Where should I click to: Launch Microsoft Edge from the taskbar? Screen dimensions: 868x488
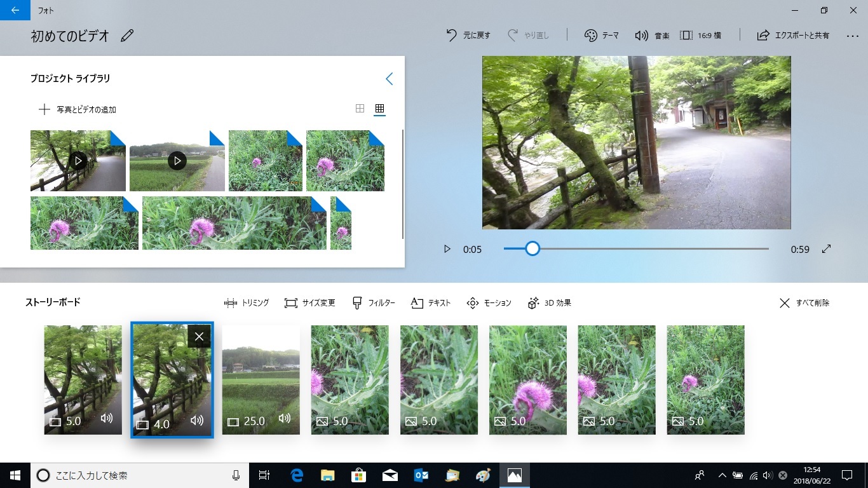[x=297, y=475]
